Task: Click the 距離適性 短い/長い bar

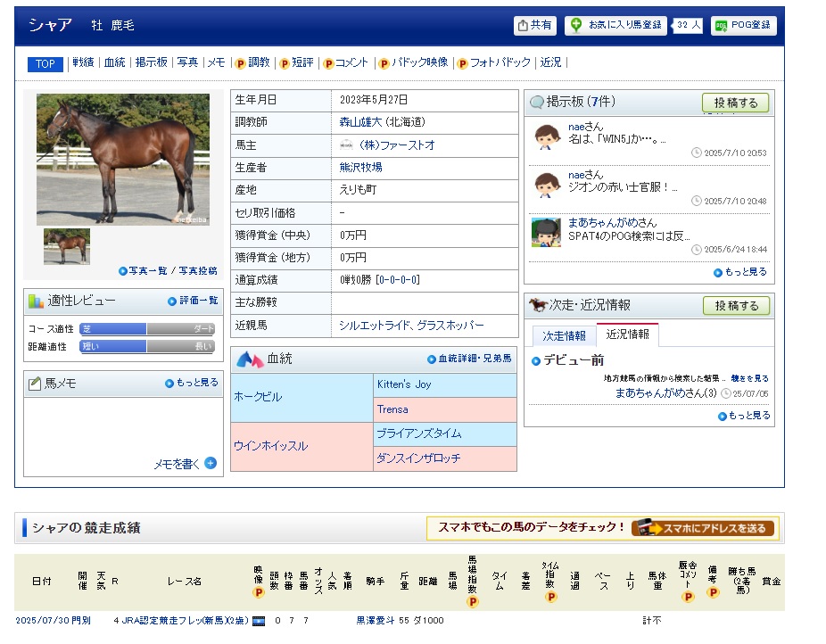Action: click(x=147, y=346)
